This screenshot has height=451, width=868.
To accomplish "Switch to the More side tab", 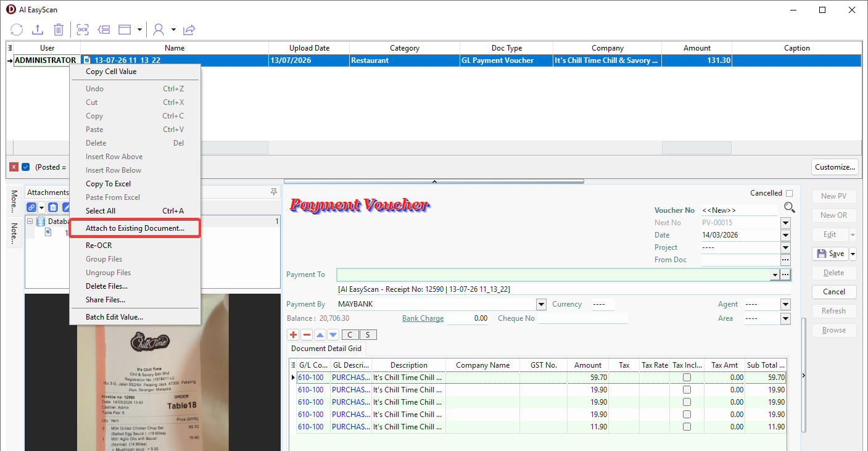I will (14, 201).
